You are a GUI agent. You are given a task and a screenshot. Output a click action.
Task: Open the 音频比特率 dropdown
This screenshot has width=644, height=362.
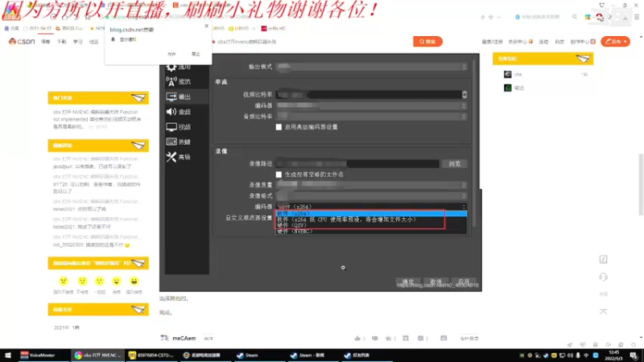click(371, 117)
